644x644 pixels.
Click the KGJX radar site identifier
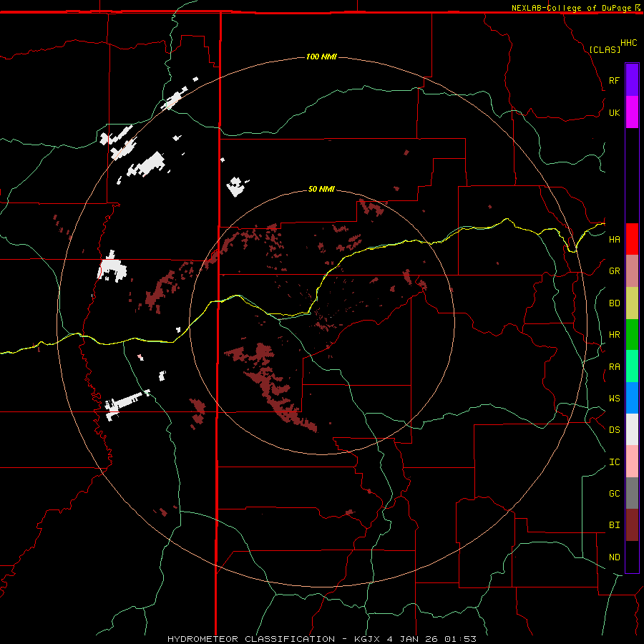click(367, 639)
